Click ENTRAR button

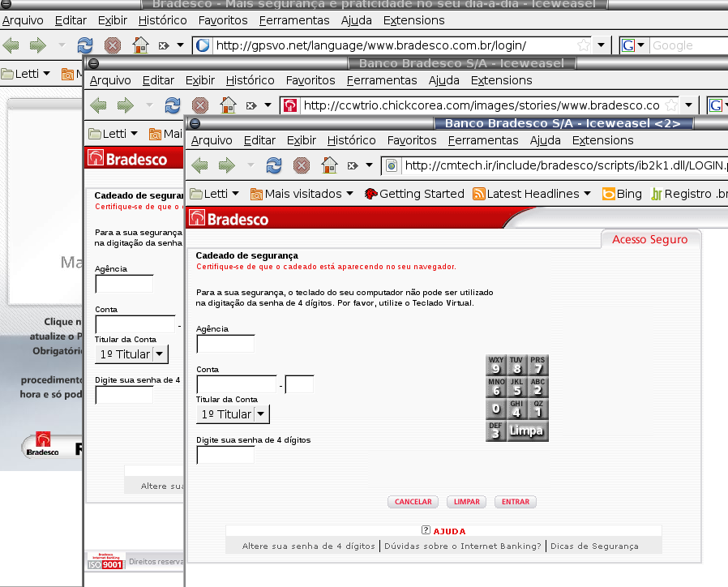(x=516, y=502)
